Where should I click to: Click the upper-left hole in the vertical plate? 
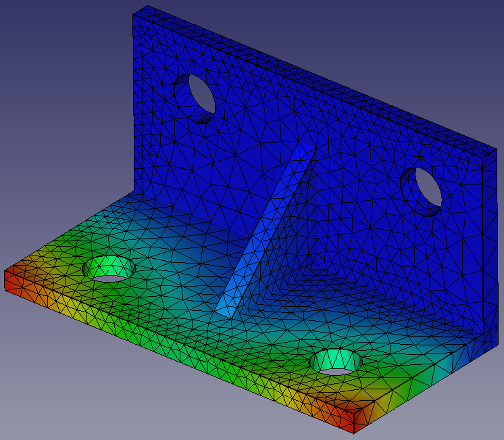pos(195,98)
